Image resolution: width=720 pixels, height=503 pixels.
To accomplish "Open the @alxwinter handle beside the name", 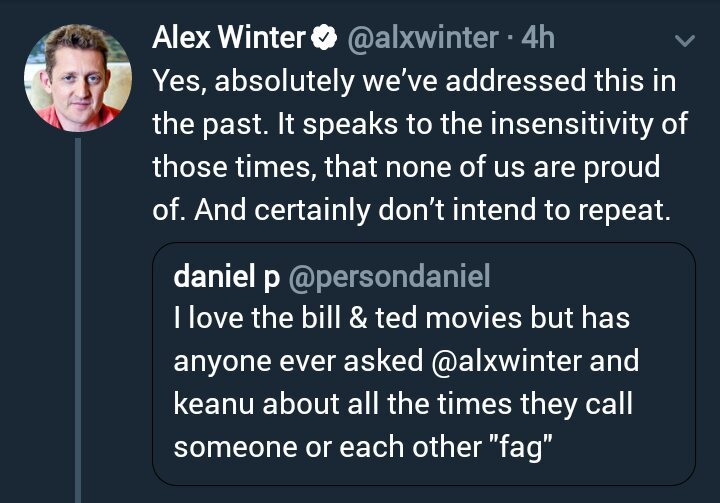I will 423,39.
